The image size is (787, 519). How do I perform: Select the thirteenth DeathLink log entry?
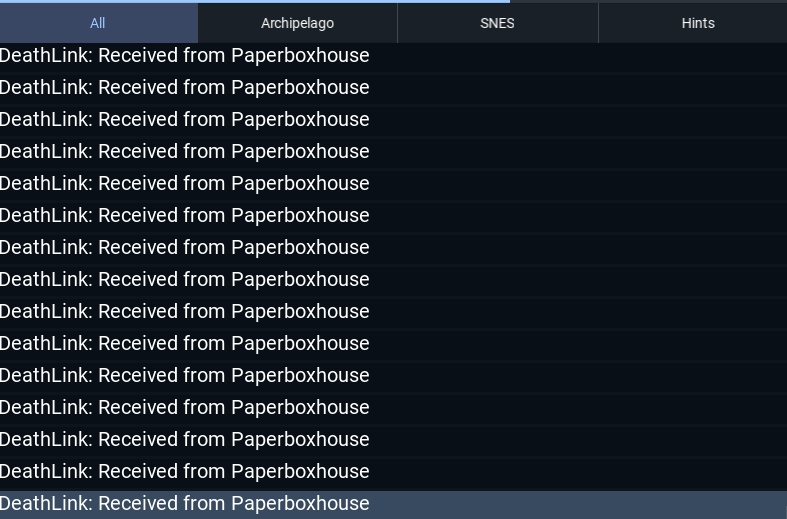click(394, 440)
